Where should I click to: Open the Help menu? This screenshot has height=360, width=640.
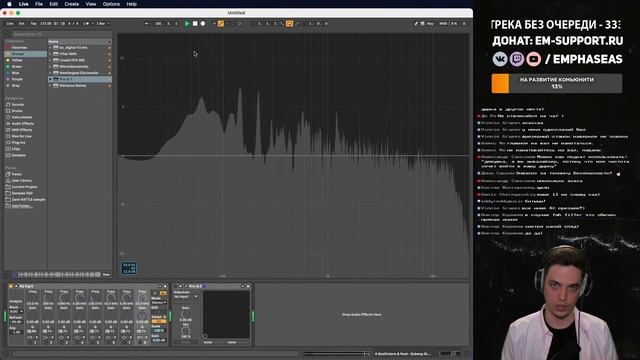(131, 4)
